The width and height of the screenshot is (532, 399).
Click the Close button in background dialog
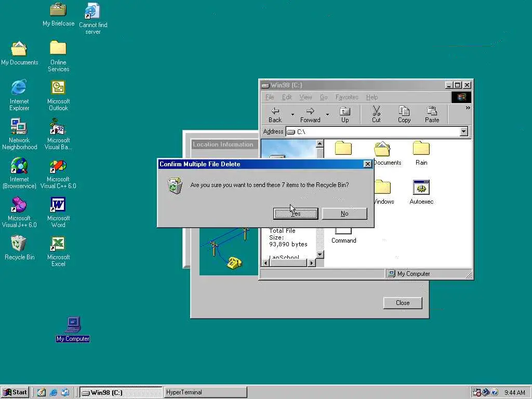tap(403, 303)
